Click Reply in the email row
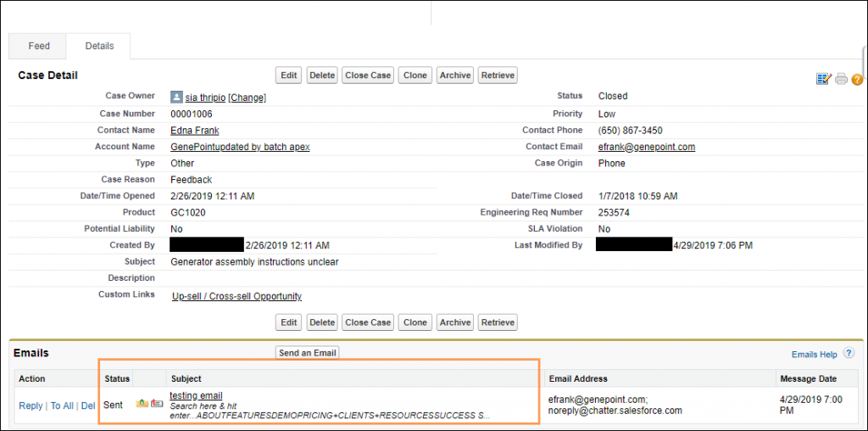Viewport: 868px width, 431px height. [31, 406]
